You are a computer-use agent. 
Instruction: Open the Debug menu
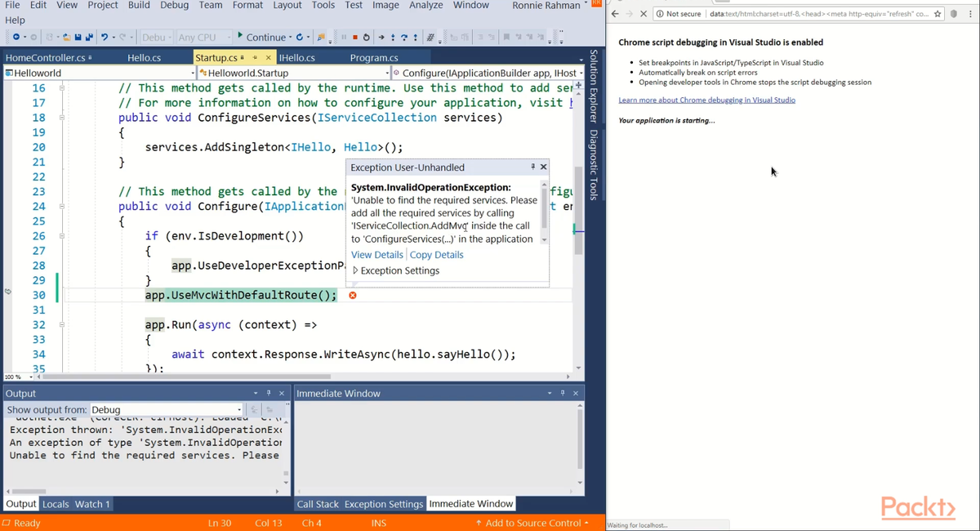pyautogui.click(x=174, y=5)
